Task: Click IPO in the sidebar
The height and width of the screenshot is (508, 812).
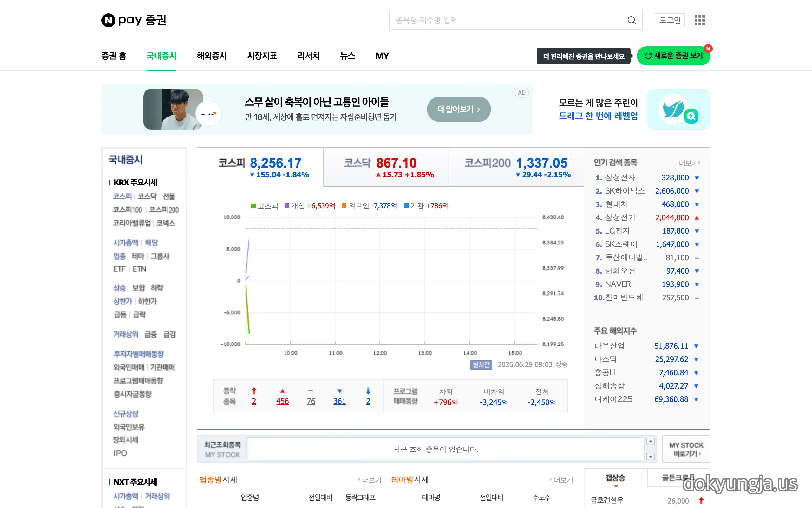Action: tap(120, 453)
